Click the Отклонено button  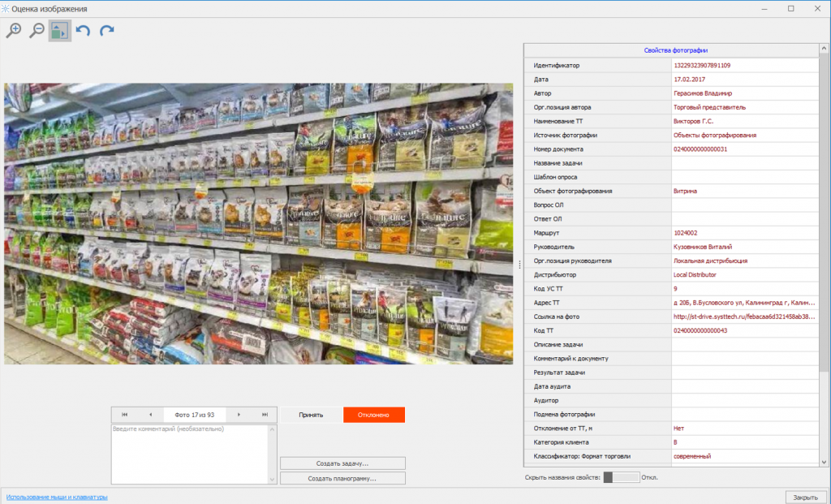(x=373, y=415)
